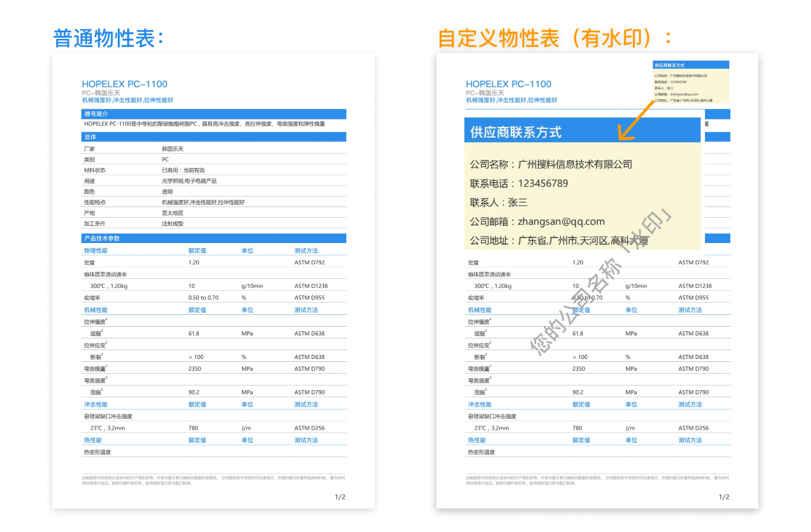Click the 产品技术参数 section bar
The width and height of the screenshot is (811, 532).
point(214,238)
